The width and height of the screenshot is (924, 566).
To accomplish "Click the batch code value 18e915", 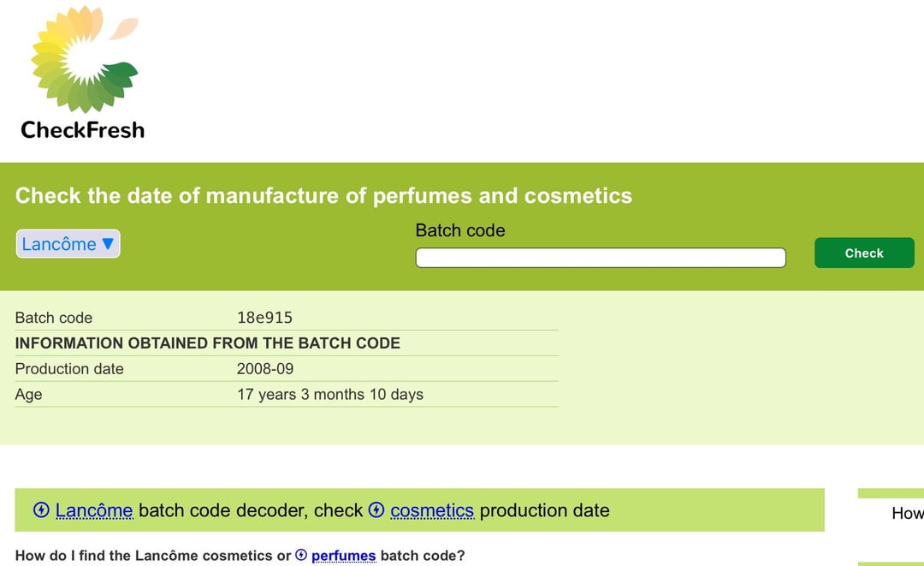I will [x=264, y=318].
